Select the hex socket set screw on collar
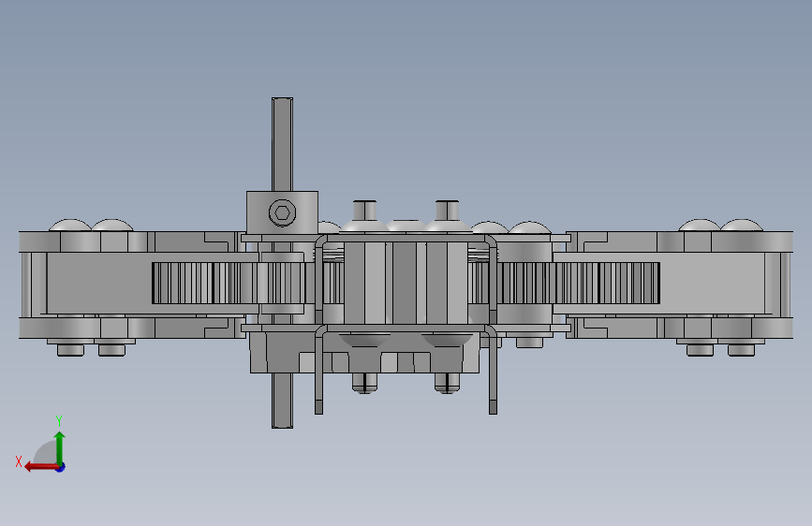This screenshot has width=812, height=526. (x=282, y=212)
